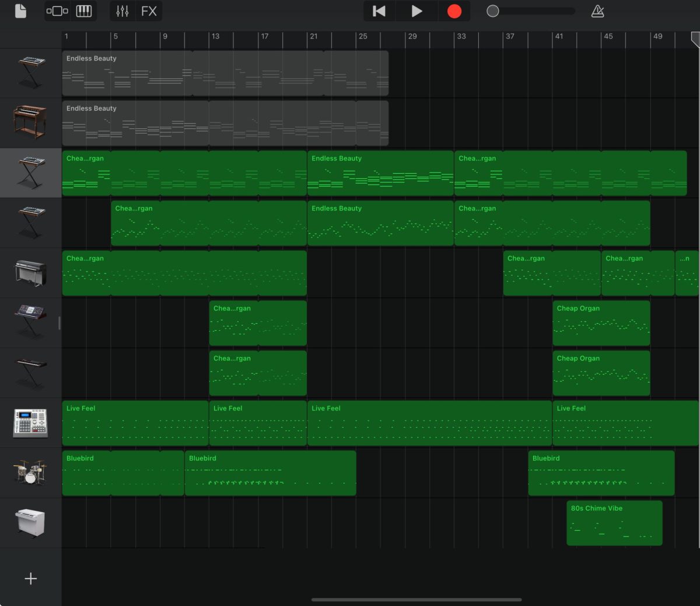The height and width of the screenshot is (606, 700).
Task: Select the electric piano track's region starting at bar 1
Action: click(x=184, y=274)
